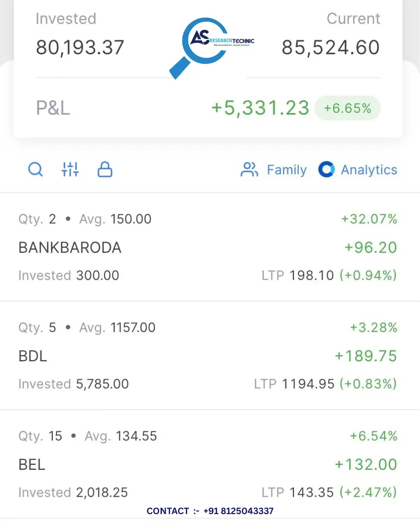Viewport: 420px width, 525px height.
Task: Select the BANKBARODA holding row
Action: click(210, 247)
